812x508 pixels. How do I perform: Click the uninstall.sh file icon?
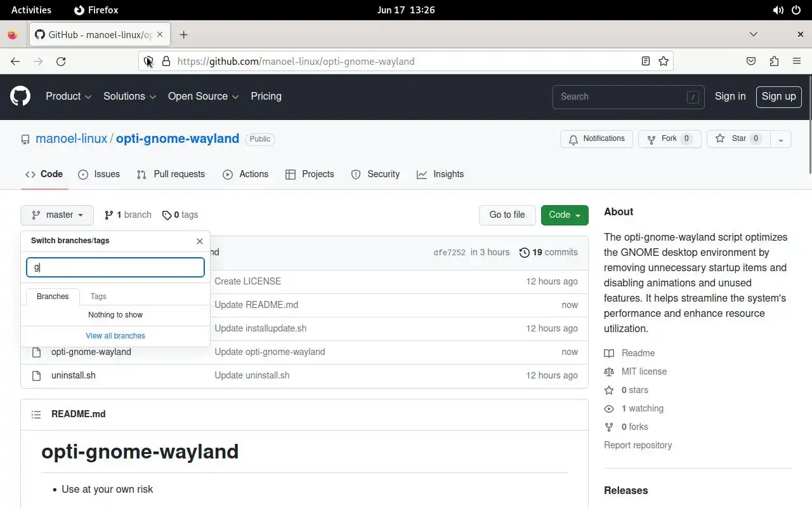37,375
